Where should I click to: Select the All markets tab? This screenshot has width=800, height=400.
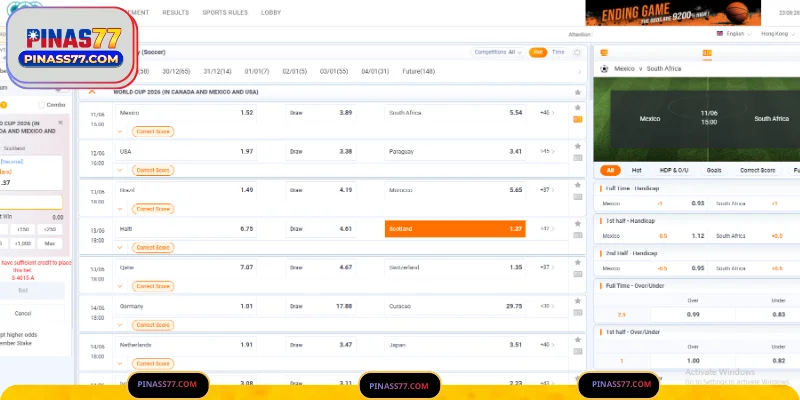tap(610, 170)
